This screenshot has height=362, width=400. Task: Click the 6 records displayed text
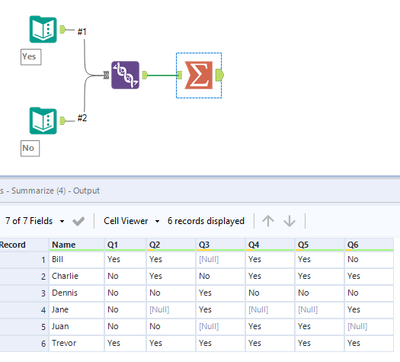[x=206, y=221]
